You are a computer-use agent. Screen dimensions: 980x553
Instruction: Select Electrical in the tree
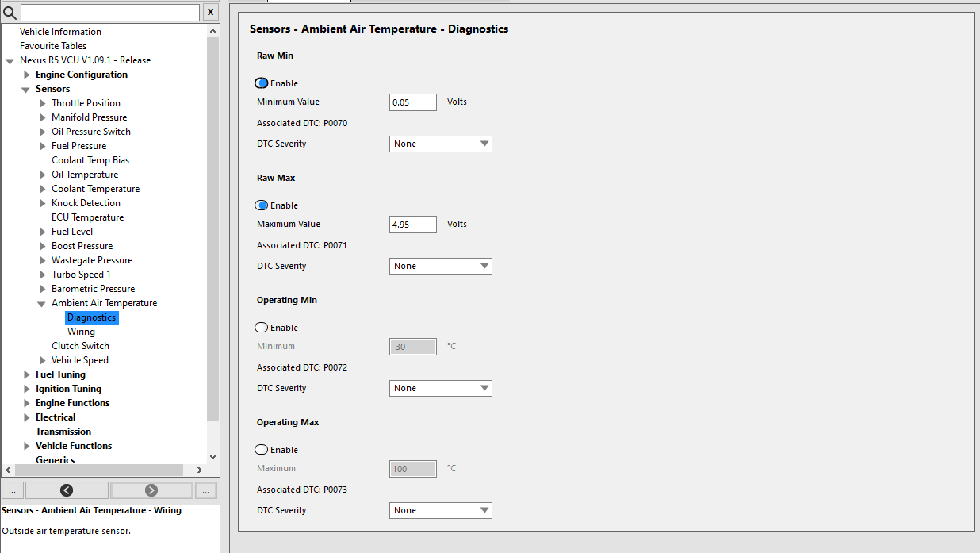56,417
